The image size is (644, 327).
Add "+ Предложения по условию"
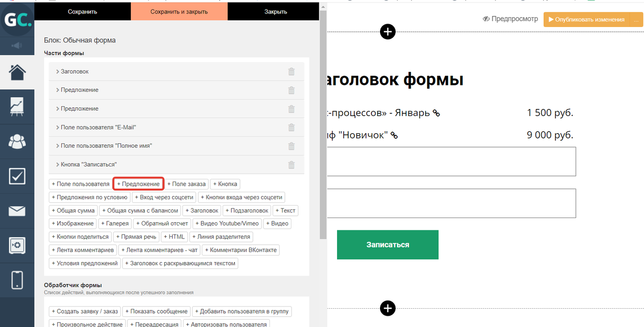tap(90, 197)
